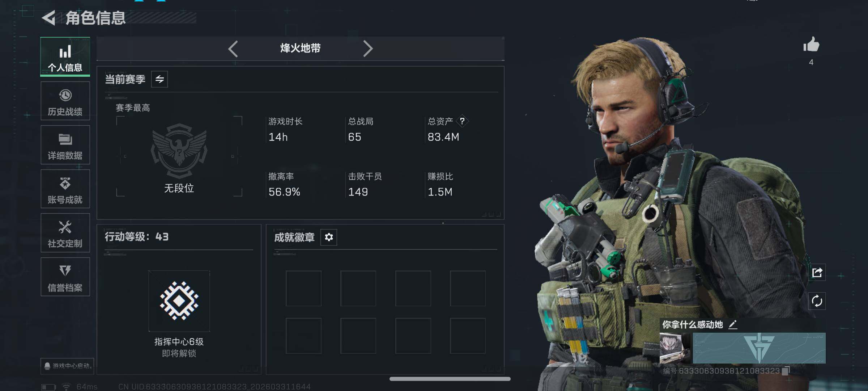Click the question mark beside 总资产
This screenshot has height=391, width=868.
pos(462,121)
